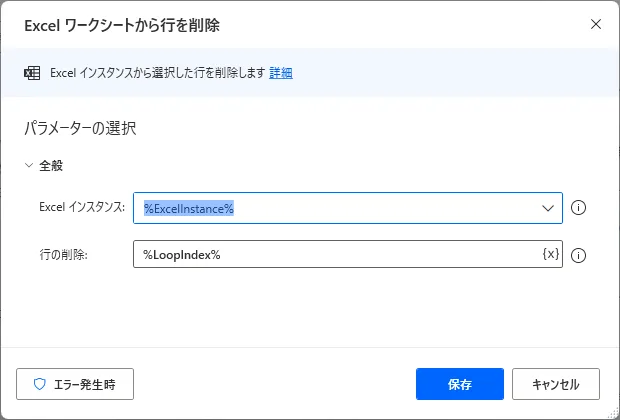
Task: Show info for Excel インスタンス parameter
Action: (578, 208)
